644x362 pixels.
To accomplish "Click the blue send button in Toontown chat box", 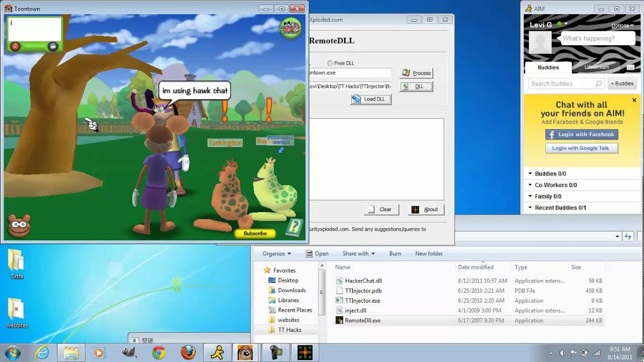I will [53, 46].
